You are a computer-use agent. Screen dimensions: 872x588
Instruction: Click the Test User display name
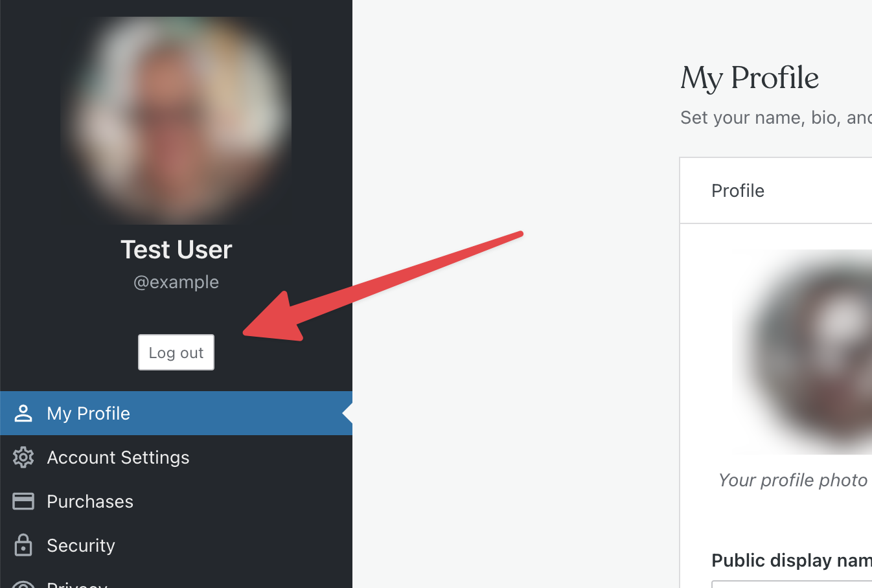point(176,249)
